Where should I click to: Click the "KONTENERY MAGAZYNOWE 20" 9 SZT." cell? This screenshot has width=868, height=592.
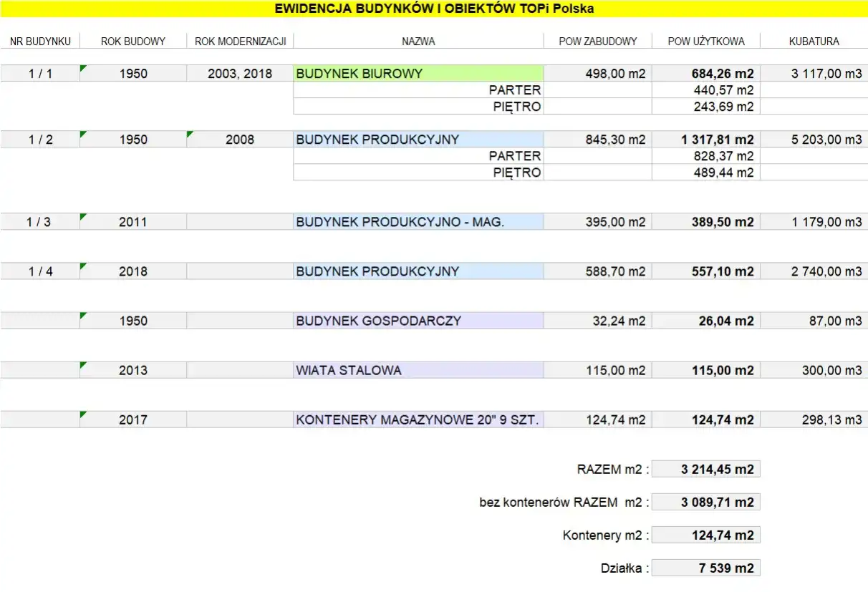(418, 419)
